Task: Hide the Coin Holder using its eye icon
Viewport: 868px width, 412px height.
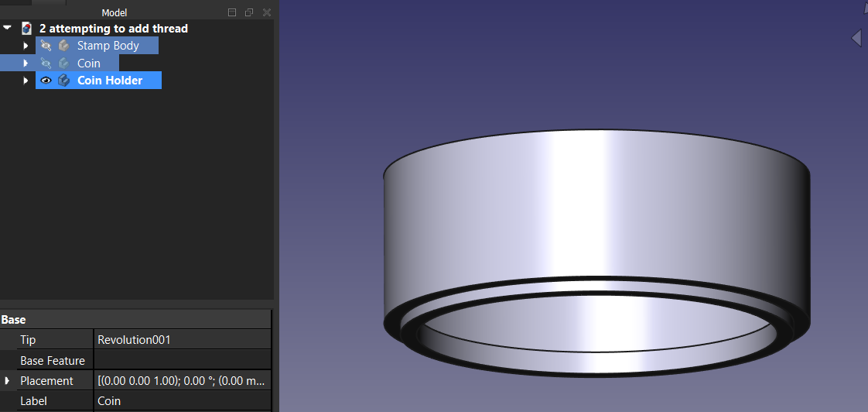Action: 46,81
